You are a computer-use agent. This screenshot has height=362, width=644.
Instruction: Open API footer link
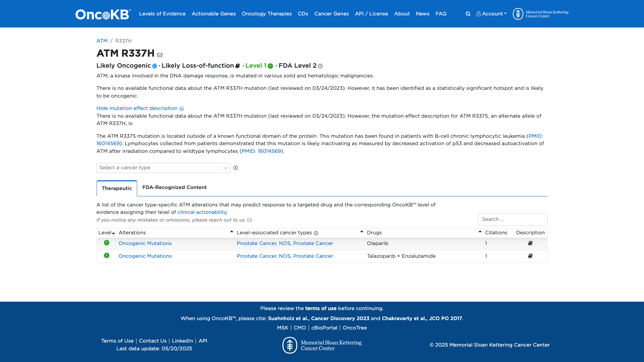click(203, 341)
